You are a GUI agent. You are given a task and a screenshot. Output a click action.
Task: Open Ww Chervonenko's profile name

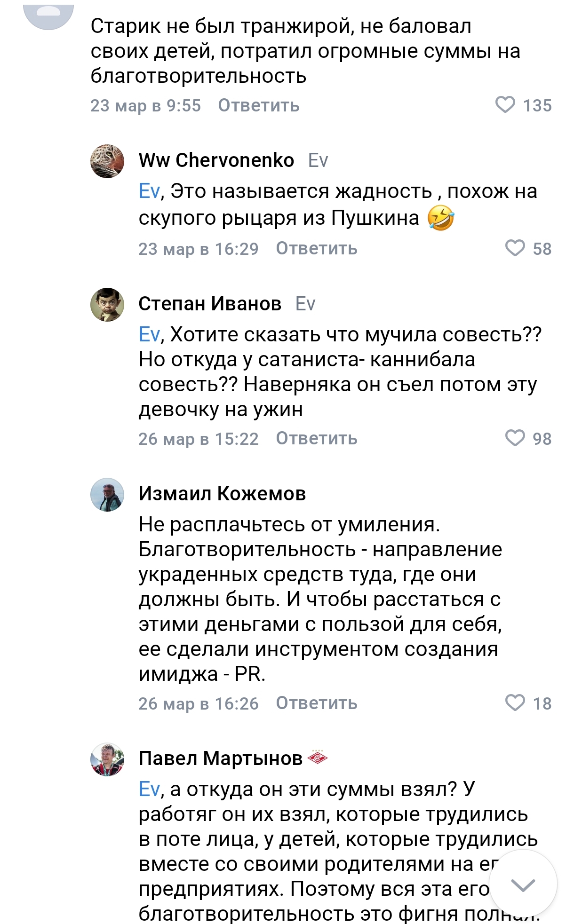[x=216, y=160]
